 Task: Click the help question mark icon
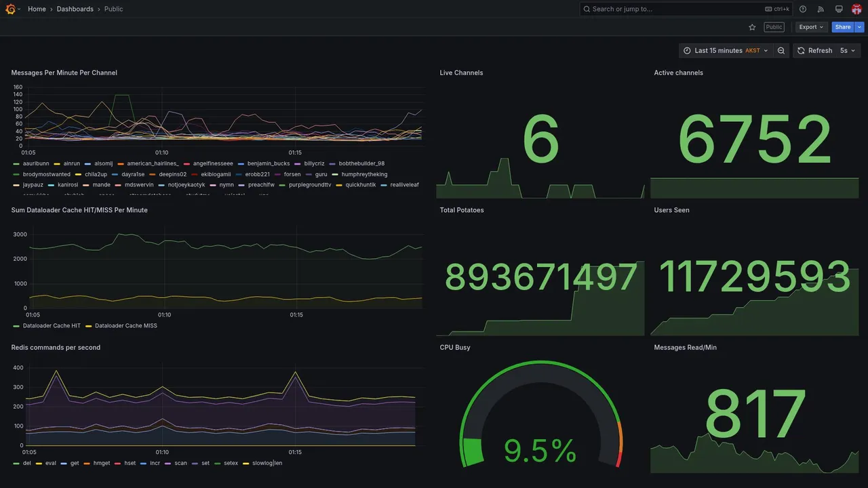point(803,9)
